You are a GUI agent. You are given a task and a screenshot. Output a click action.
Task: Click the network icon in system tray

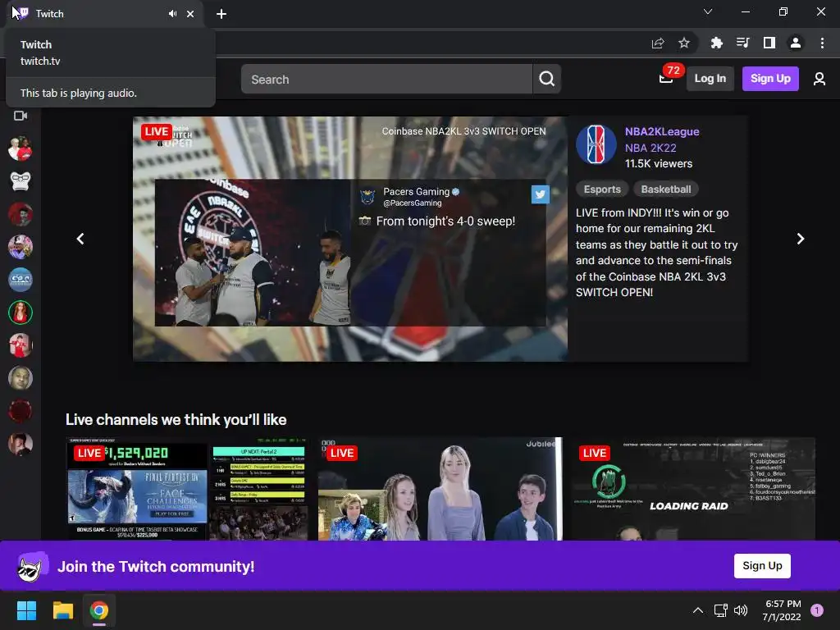pos(720,610)
